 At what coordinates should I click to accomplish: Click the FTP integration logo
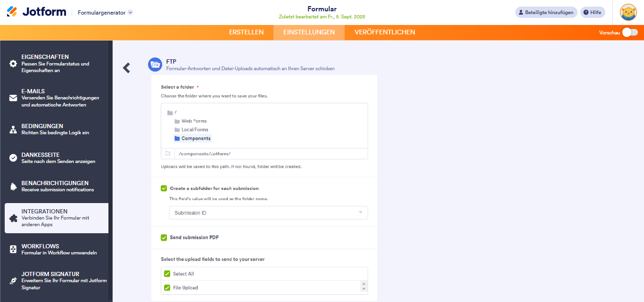pyautogui.click(x=155, y=65)
